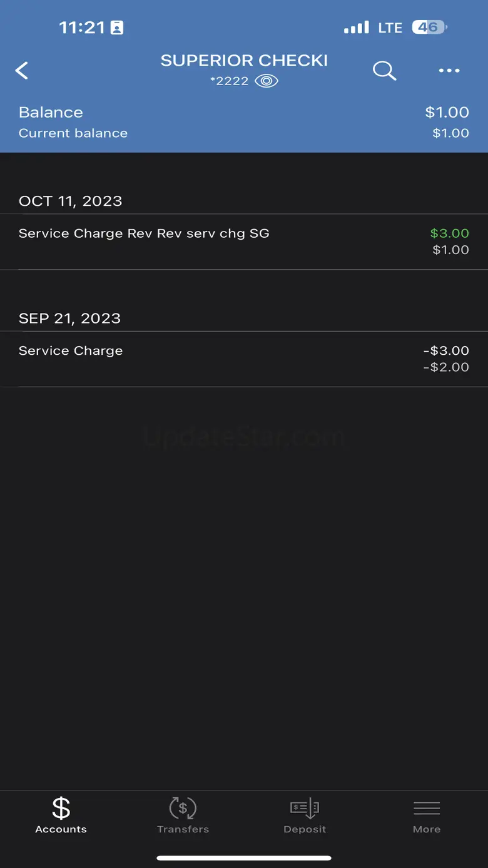Tap the Accounts dollar icon
The image size is (488, 868).
[61, 808]
